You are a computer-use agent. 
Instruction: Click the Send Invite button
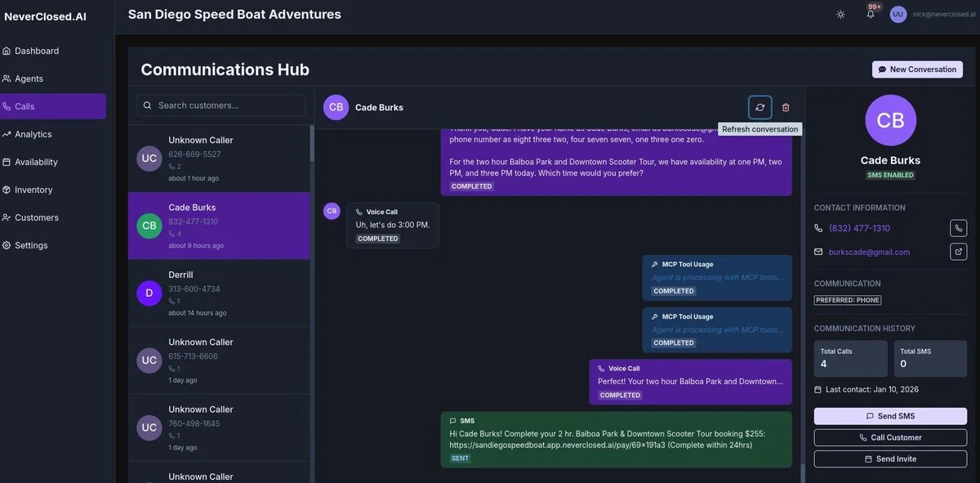click(x=890, y=458)
